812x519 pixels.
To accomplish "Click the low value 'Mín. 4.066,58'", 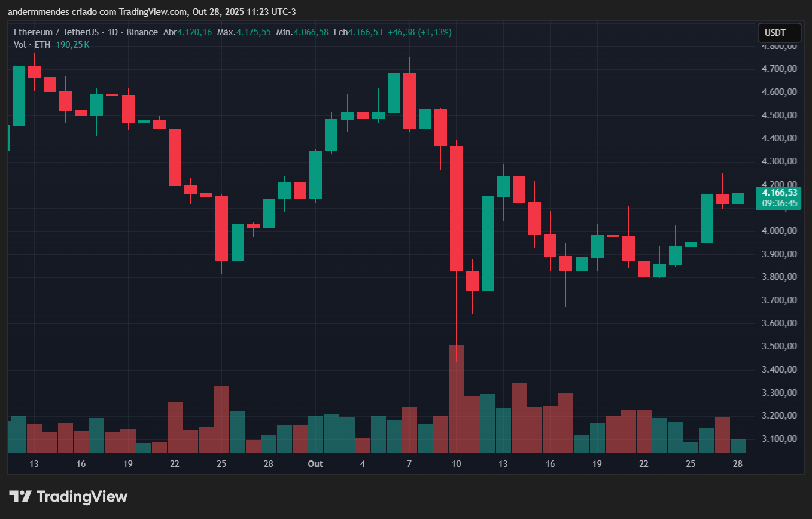I will click(x=304, y=32).
